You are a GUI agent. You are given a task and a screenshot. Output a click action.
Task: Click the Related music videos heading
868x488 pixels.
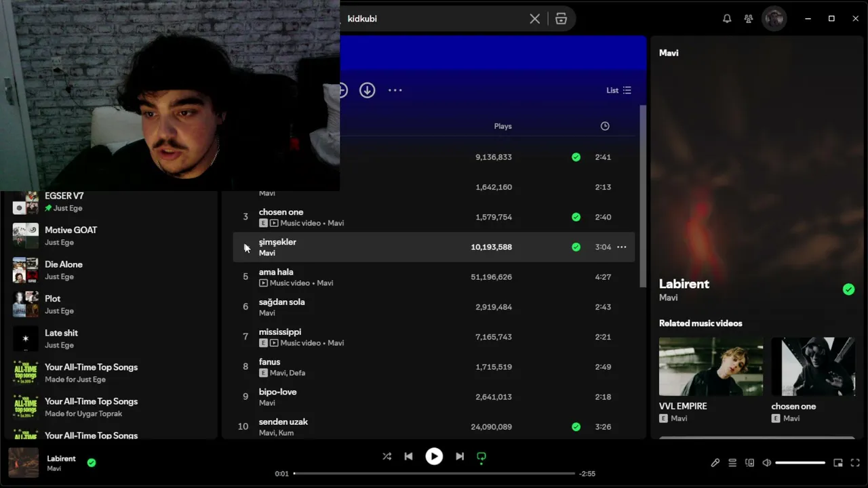tap(701, 323)
